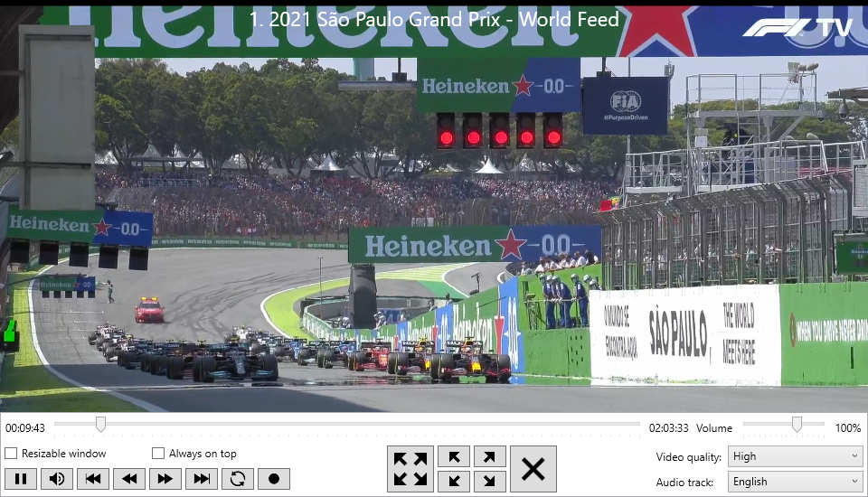Screen dimensions: 868x497
Task: Move window to bottom-left corner arrow button
Action: (x=454, y=481)
